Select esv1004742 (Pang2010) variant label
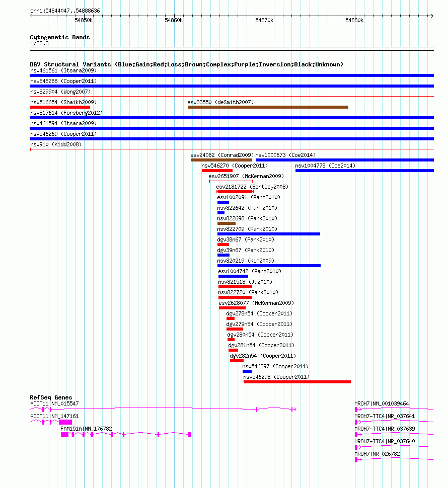 250,272
